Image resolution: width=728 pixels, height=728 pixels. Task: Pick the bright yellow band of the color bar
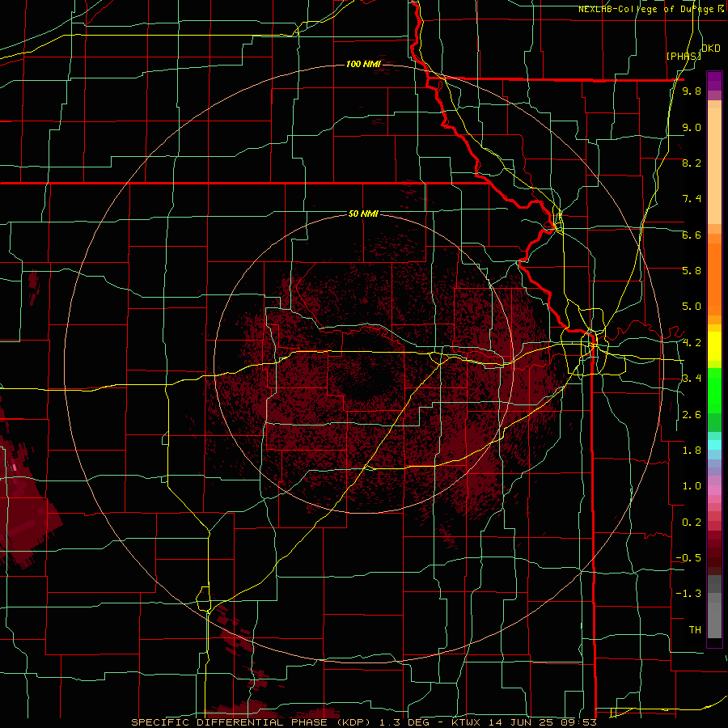click(714, 346)
